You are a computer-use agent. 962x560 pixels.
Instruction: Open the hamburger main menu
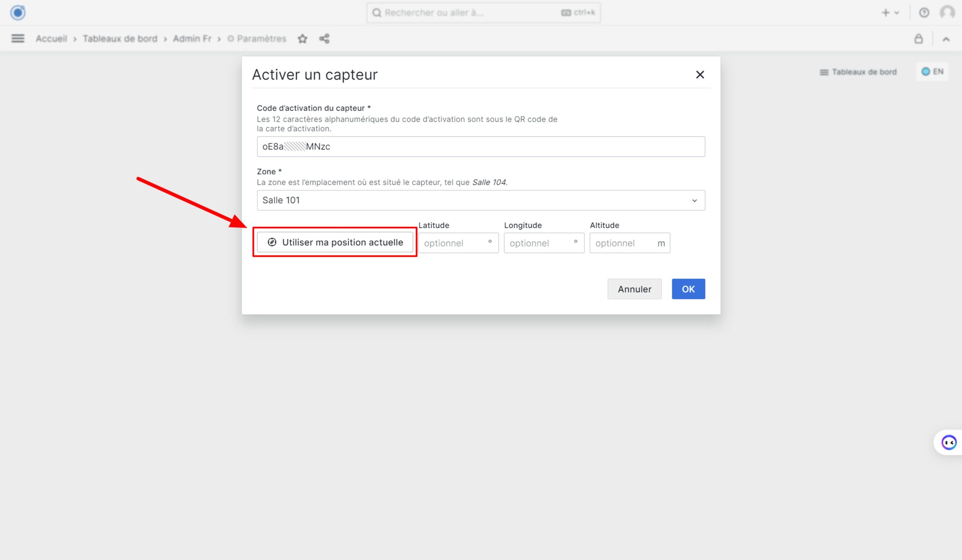click(18, 39)
